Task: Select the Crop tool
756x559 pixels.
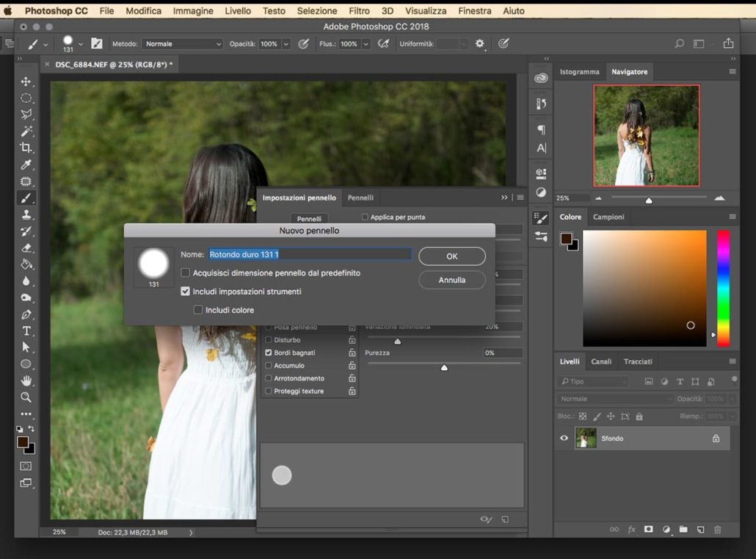Action: click(26, 148)
